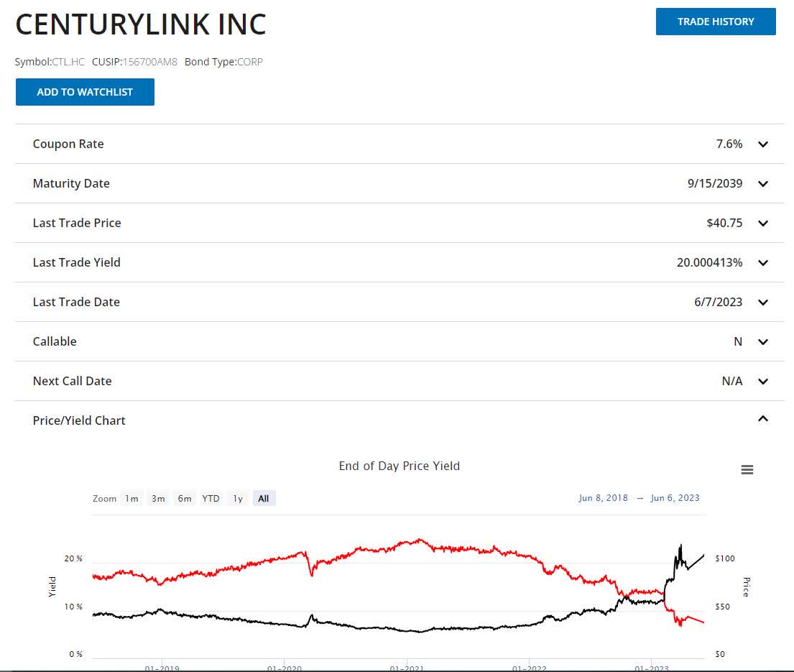This screenshot has width=794, height=672.
Task: Click the Maturity Date label
Action: (71, 183)
